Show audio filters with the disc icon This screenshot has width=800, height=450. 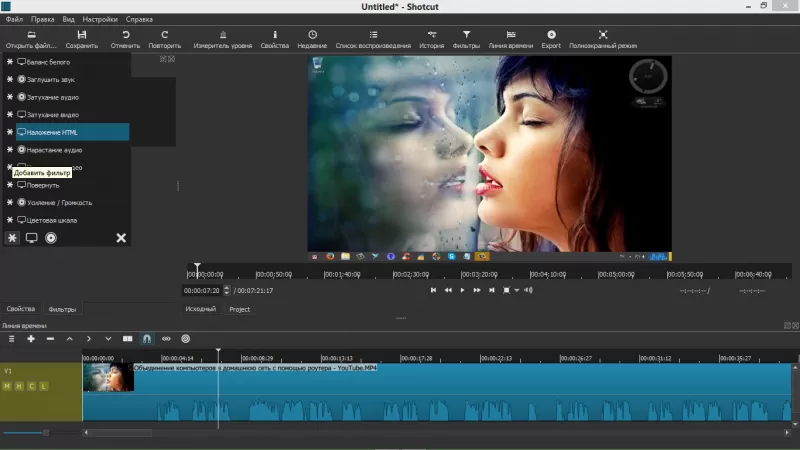coord(51,238)
